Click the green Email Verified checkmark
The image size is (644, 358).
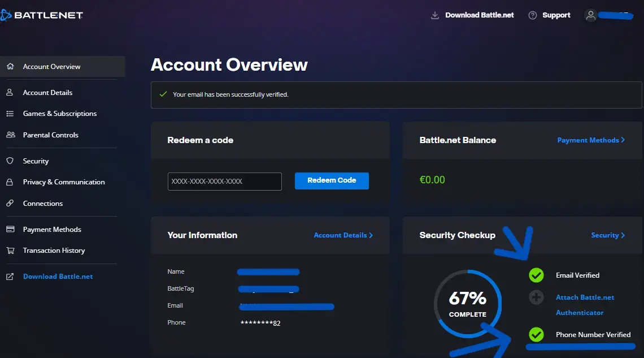tap(536, 275)
